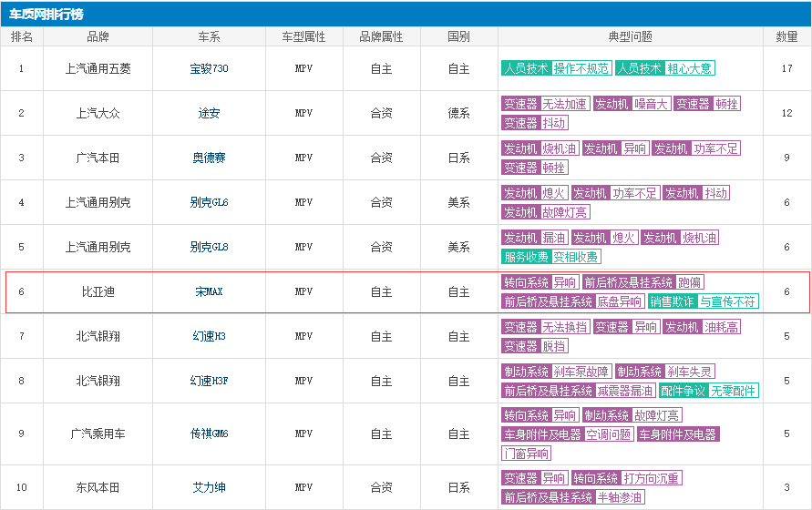
Task: Select the 门窗异响 tag
Action: pos(526,454)
